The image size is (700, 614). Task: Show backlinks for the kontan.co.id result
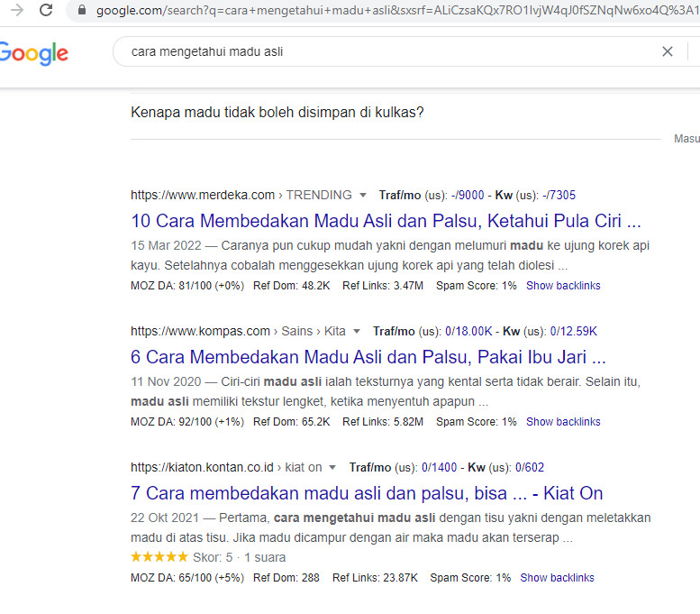557,578
